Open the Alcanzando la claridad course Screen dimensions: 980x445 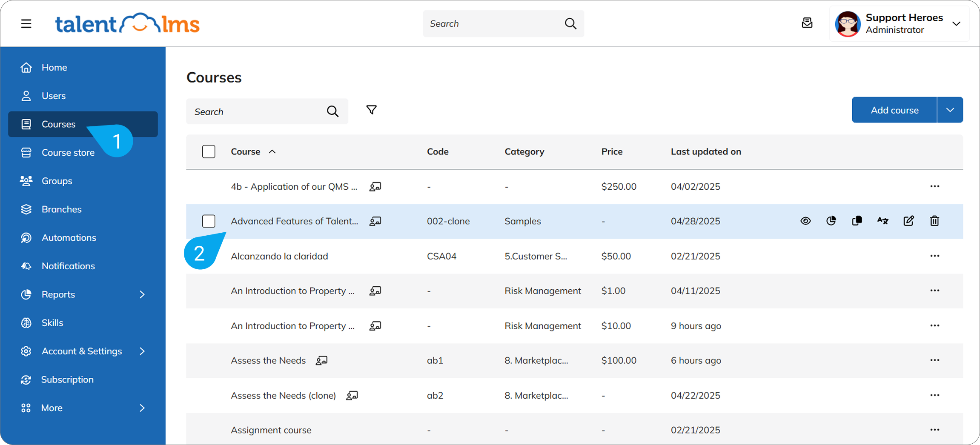(279, 256)
